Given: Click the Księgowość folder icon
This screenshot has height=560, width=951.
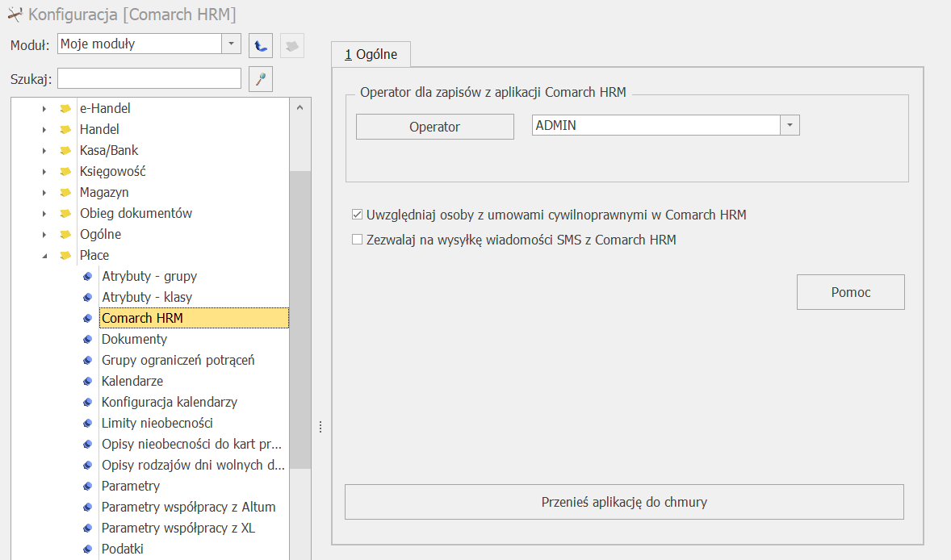Looking at the screenshot, I should point(65,172).
